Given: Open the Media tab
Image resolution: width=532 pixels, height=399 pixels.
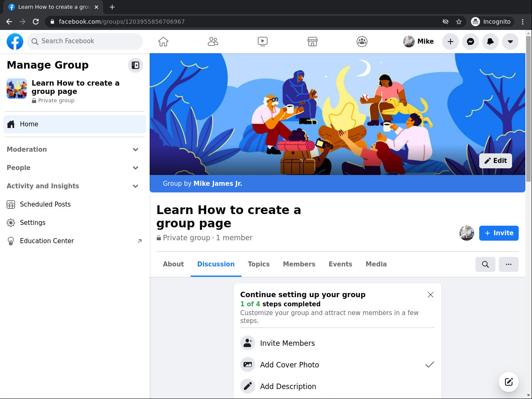Looking at the screenshot, I should click(376, 264).
